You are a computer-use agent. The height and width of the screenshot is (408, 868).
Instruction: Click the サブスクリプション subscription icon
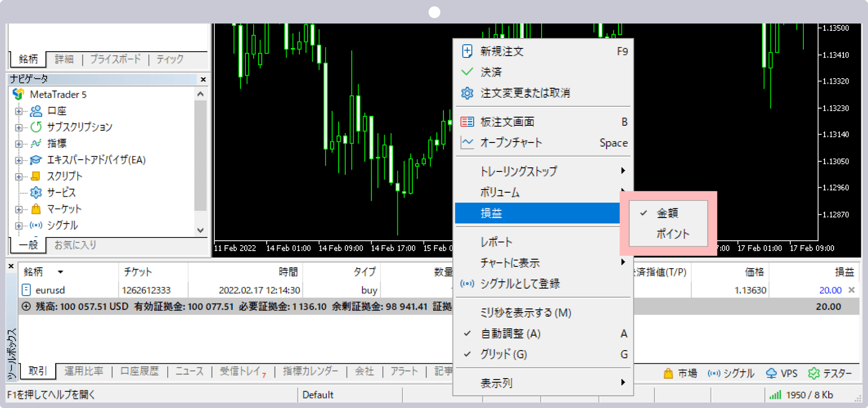36,127
